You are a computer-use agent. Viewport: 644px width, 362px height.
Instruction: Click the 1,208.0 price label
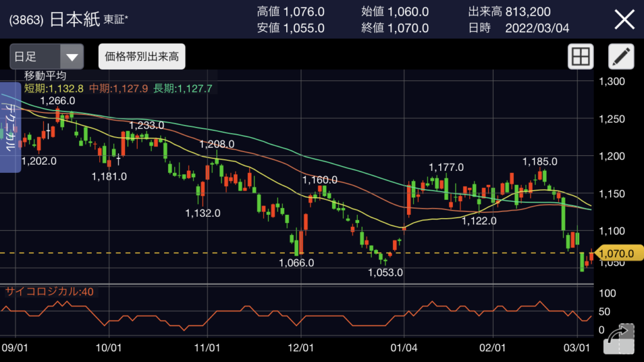[217, 144]
